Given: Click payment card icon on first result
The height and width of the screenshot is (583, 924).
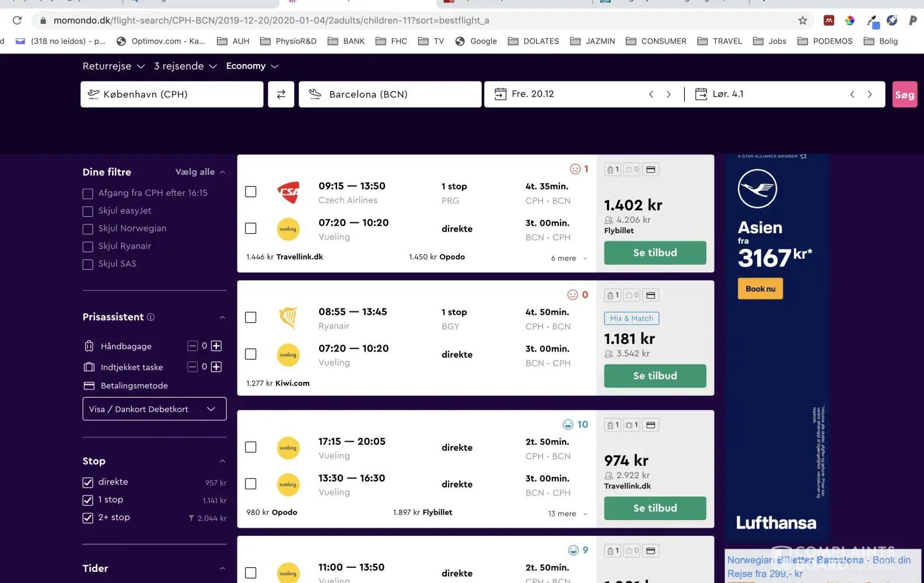Looking at the screenshot, I should [x=651, y=170].
